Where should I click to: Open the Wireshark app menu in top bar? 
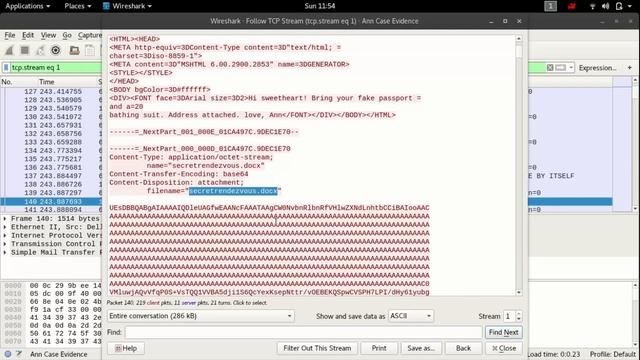(127, 6)
